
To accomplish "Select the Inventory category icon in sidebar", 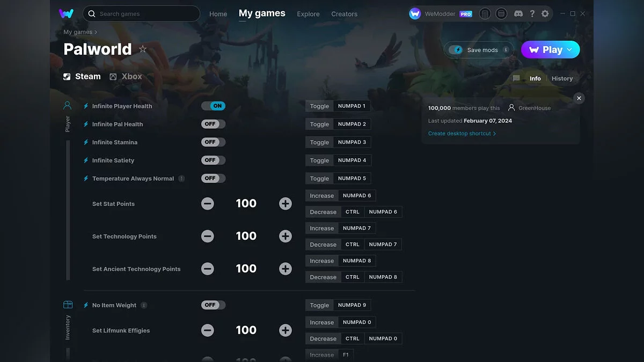I will [x=68, y=305].
